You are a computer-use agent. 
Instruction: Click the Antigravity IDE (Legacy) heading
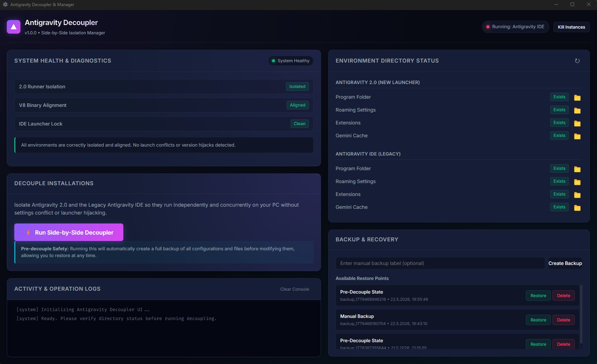coord(368,154)
